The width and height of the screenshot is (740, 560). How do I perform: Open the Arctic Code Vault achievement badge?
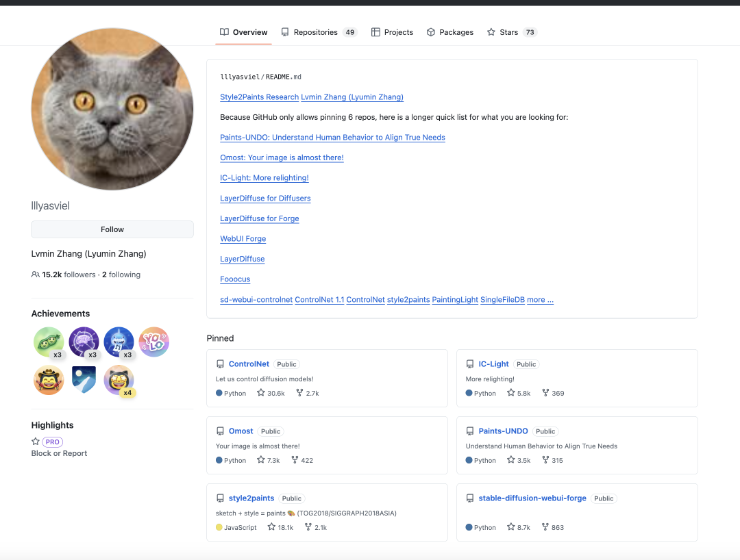(84, 380)
